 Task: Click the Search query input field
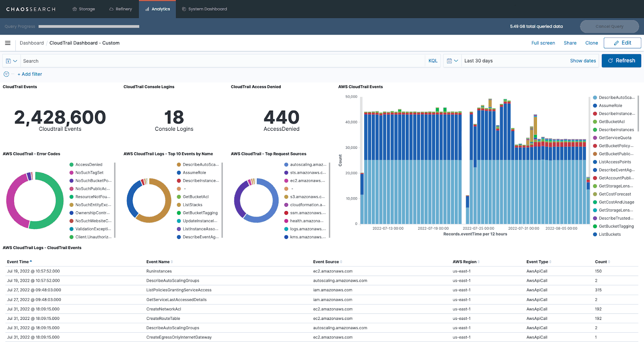222,61
